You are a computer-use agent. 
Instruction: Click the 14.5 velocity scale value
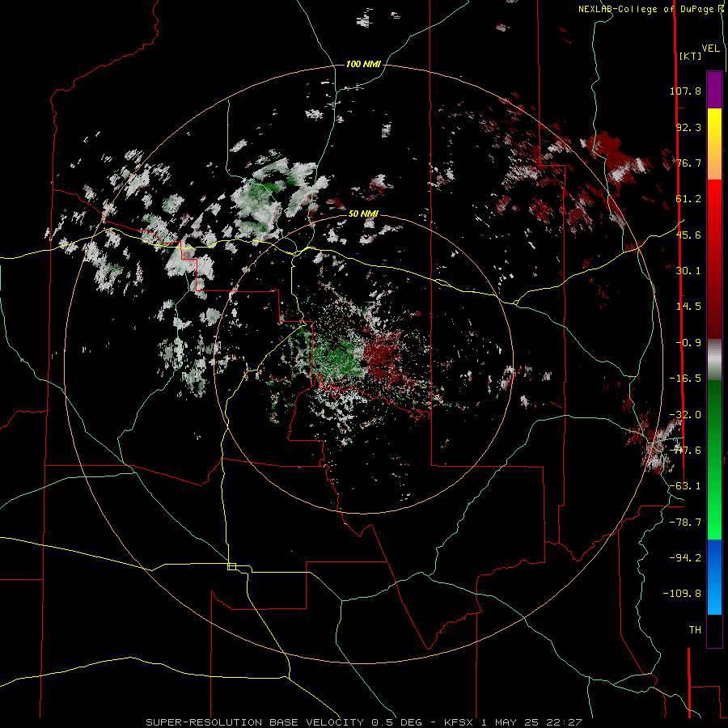[x=688, y=307]
